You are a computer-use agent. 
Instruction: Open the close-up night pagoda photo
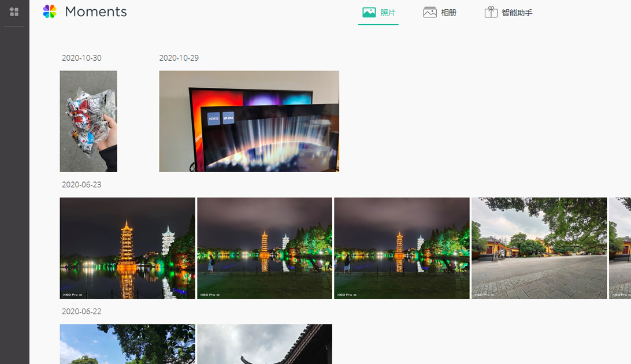[x=128, y=248]
